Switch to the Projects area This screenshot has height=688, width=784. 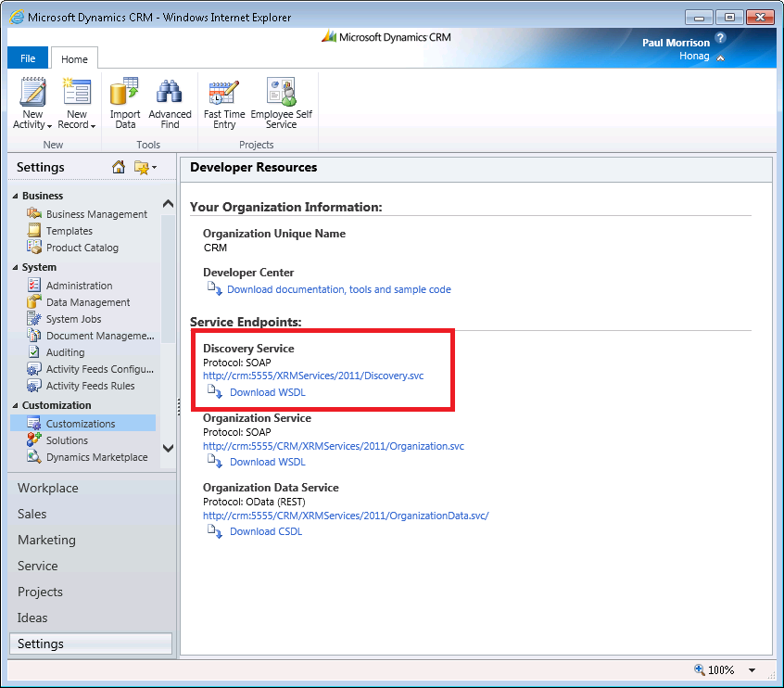click(40, 592)
